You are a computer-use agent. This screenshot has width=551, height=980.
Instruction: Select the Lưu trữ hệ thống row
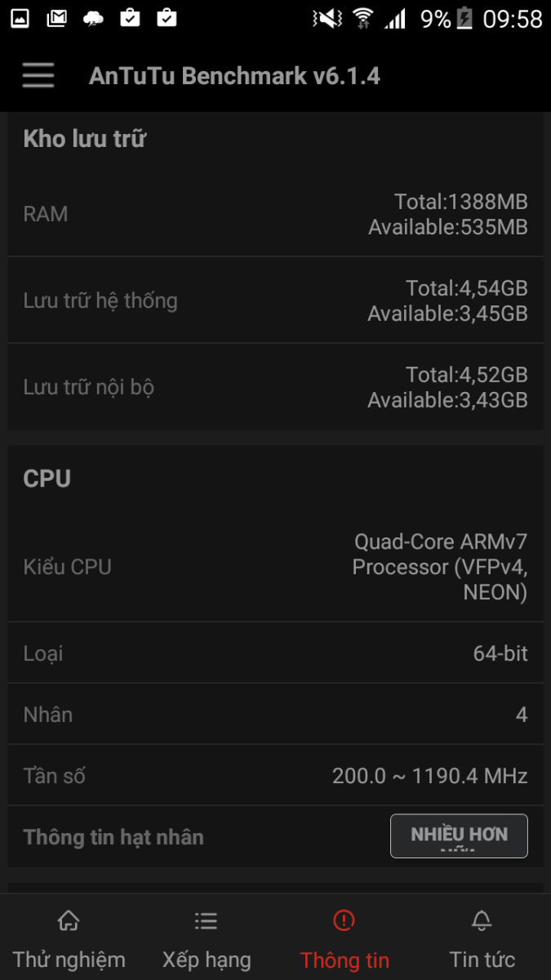coord(275,301)
